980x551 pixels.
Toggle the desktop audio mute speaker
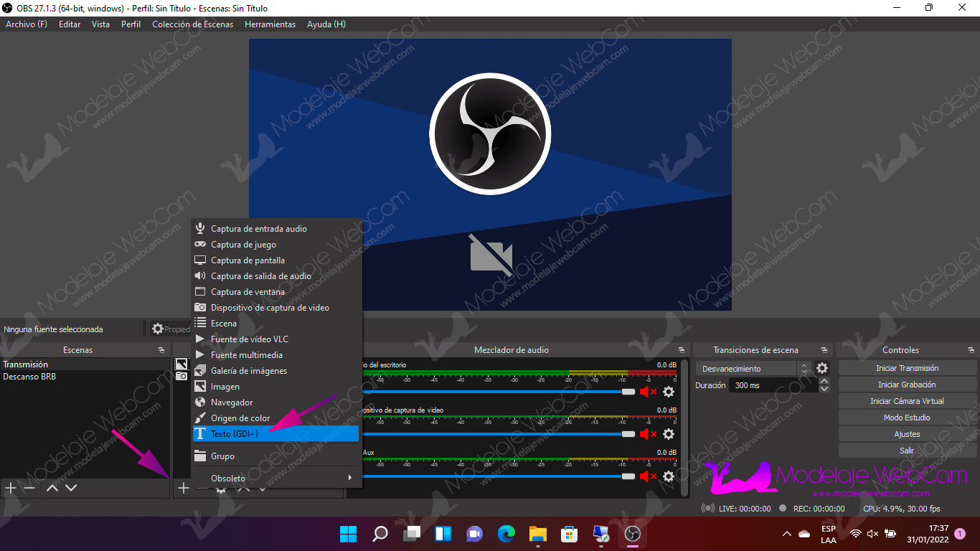(648, 392)
